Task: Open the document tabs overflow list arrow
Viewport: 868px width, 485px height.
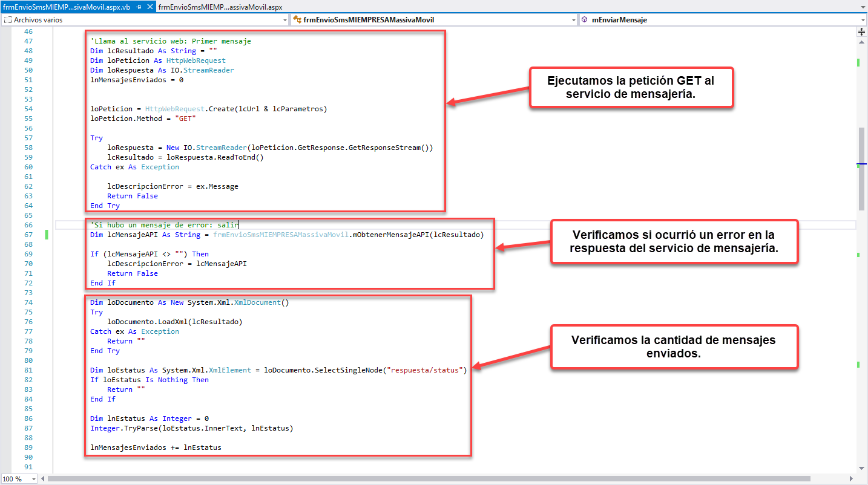Action: (863, 7)
